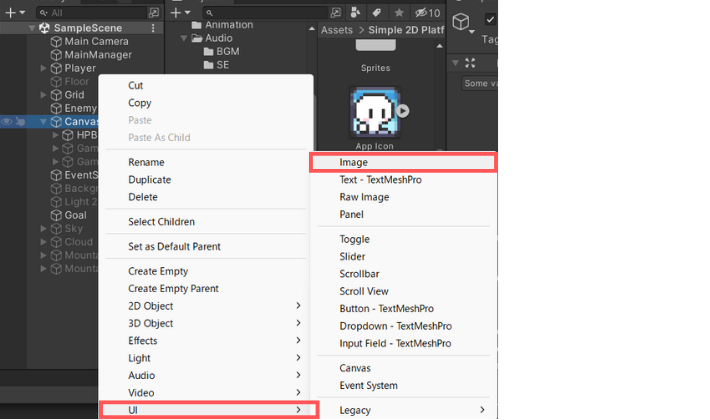Select Image from the UI submenu
The height and width of the screenshot is (420, 710).
point(354,162)
